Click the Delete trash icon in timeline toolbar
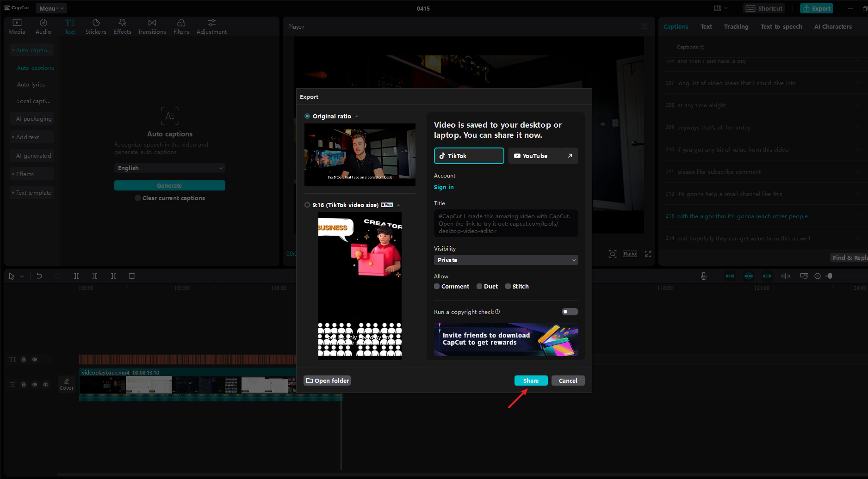The image size is (868, 479). pos(132,276)
